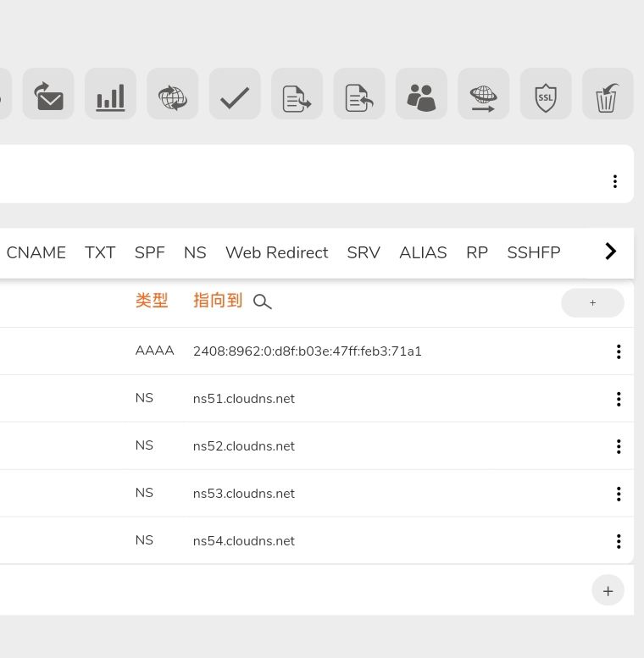
Task: Click the ns54.cloudns.net value
Action: [244, 541]
